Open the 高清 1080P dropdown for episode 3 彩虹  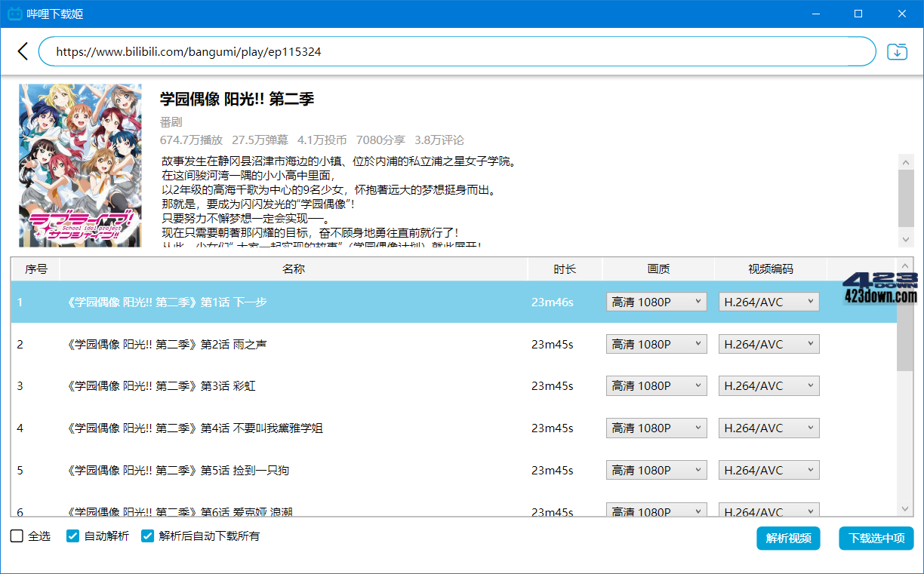point(656,385)
